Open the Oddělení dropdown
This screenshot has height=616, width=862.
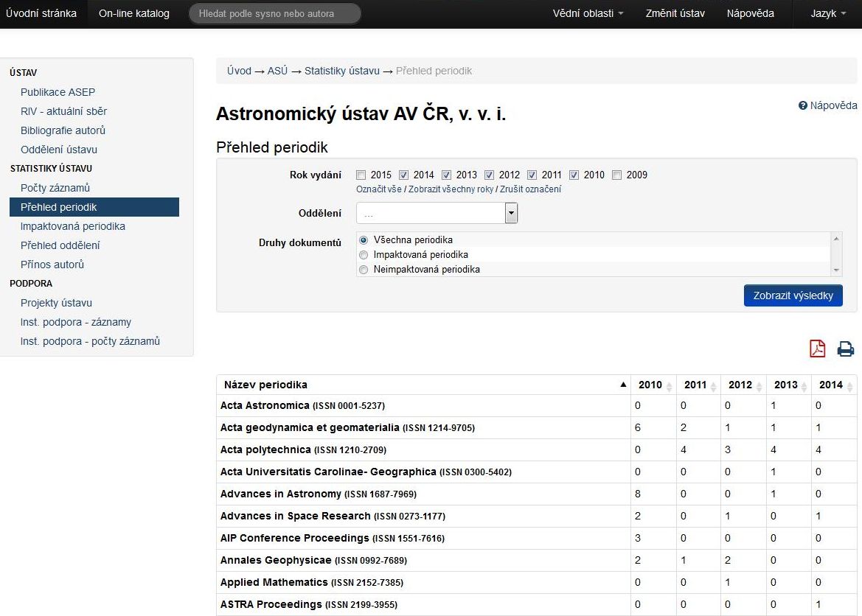437,213
